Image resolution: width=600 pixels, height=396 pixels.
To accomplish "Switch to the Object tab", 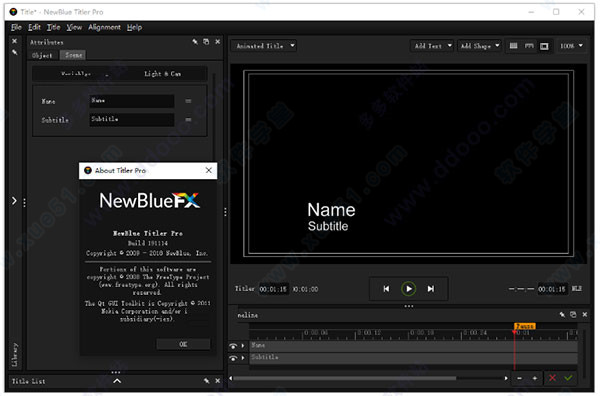I will tap(42, 55).
